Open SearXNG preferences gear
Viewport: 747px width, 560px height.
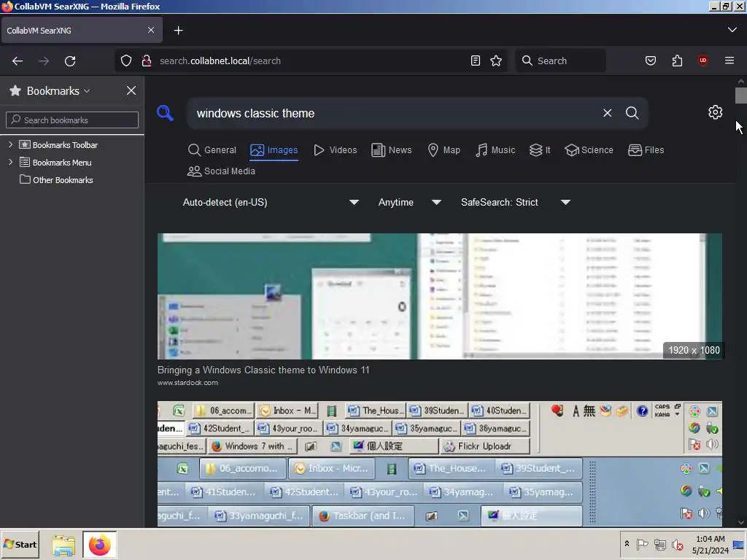click(x=715, y=112)
